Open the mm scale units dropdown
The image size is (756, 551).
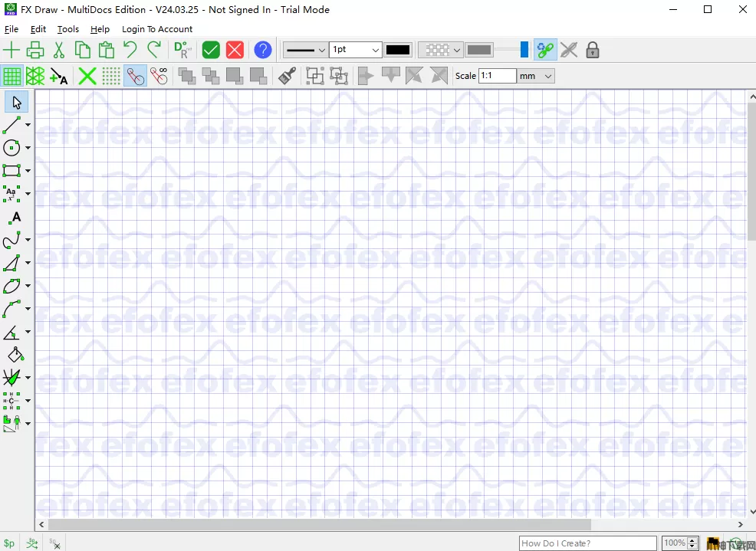coord(535,76)
